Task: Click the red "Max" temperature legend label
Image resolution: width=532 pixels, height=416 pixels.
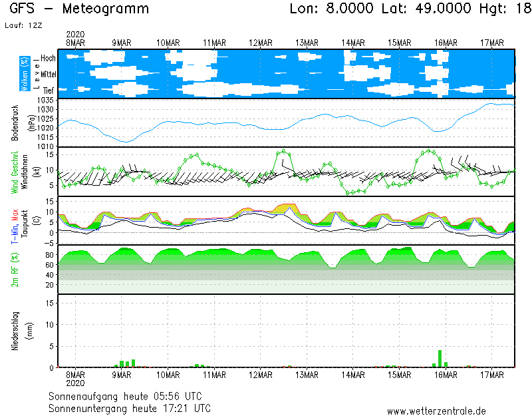Action: point(15,214)
